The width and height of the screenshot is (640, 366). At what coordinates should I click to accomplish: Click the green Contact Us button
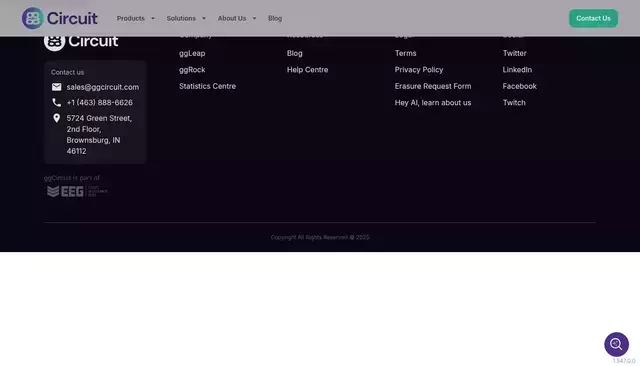pos(593,18)
